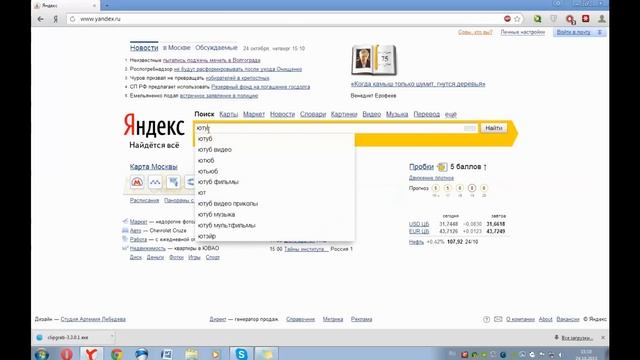The width and height of the screenshot is (640, 360).
Task: Open the Новости tab above search box
Action: click(282, 114)
